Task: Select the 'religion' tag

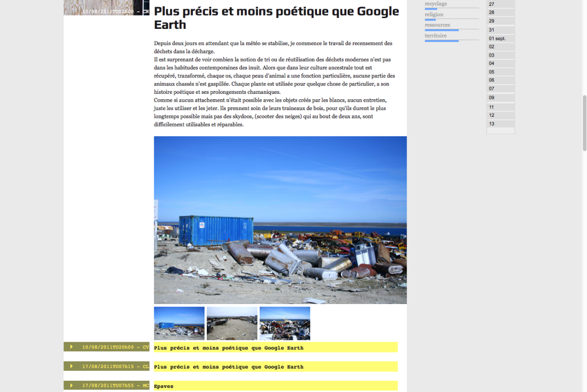Action: 434,15
